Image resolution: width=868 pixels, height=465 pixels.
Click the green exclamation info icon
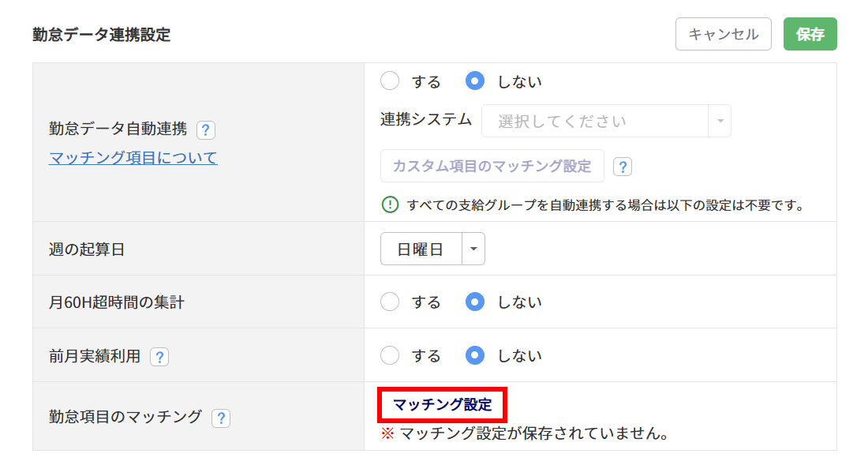click(391, 204)
